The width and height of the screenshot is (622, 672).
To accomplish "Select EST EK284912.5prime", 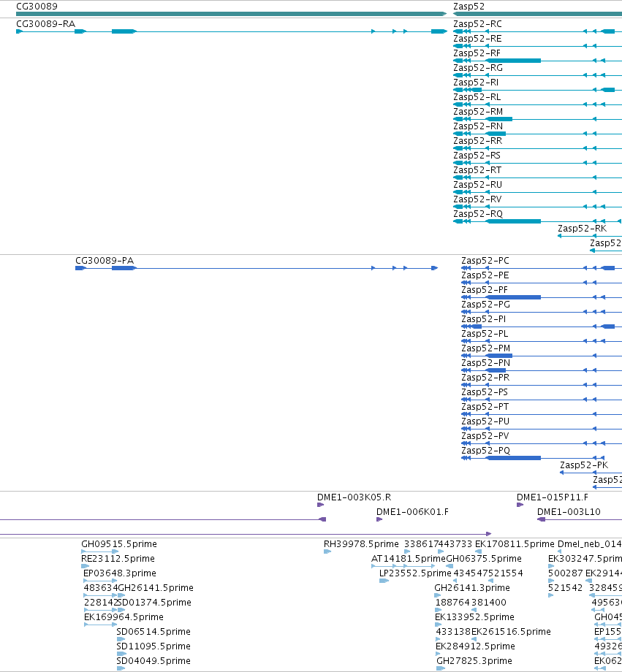I will pos(475,646).
